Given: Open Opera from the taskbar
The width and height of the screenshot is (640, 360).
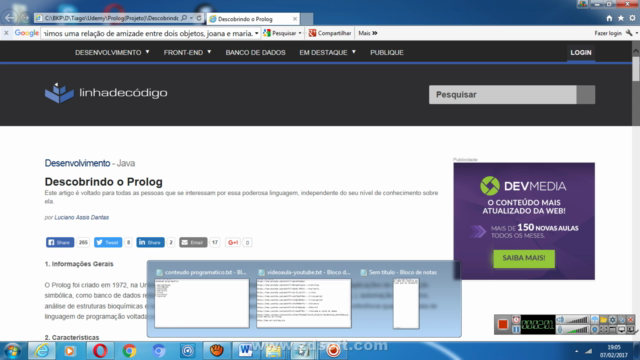Looking at the screenshot, I should point(100,351).
